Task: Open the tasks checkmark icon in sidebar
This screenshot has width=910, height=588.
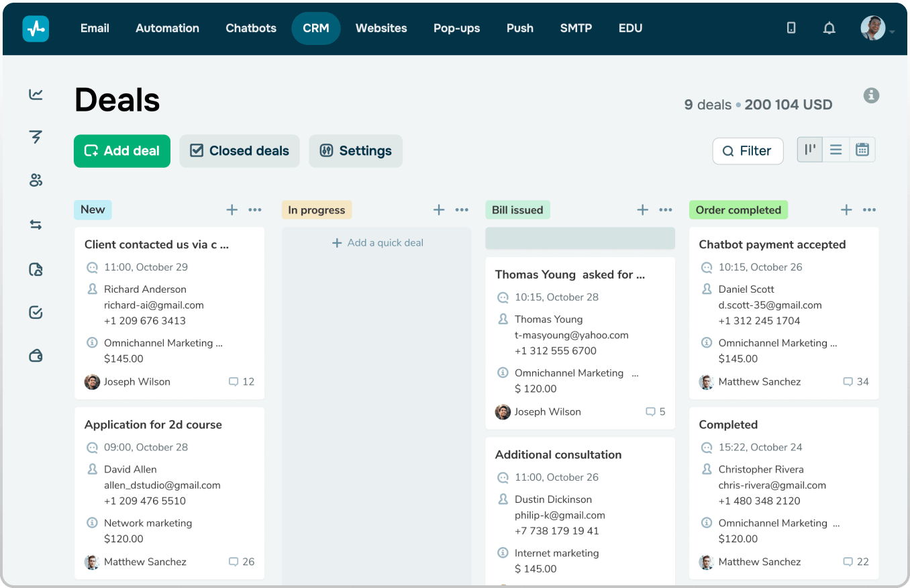Action: [36, 312]
